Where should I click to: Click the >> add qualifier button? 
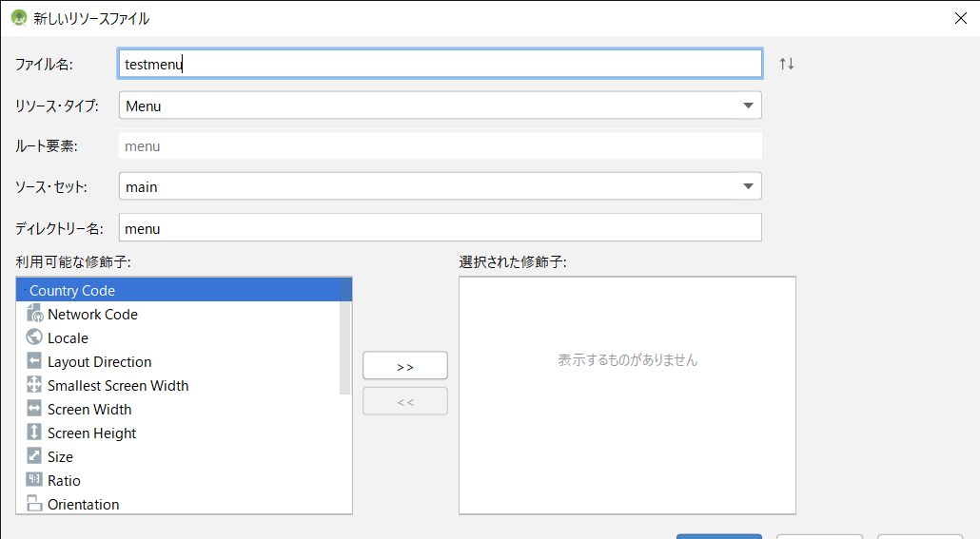[405, 366]
